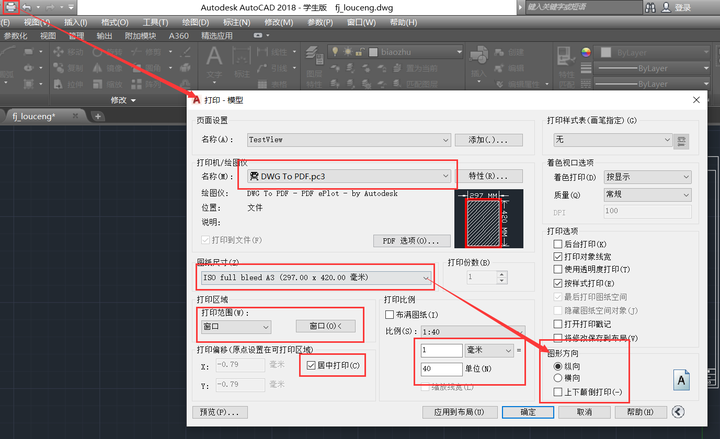Viewport: 720px width, 439px height.
Task: Toggle the 按样式打印(E) checkbox
Action: click(558, 283)
